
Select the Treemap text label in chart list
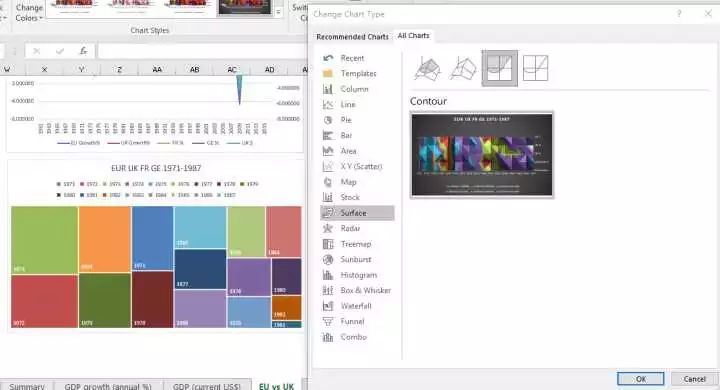tap(356, 244)
